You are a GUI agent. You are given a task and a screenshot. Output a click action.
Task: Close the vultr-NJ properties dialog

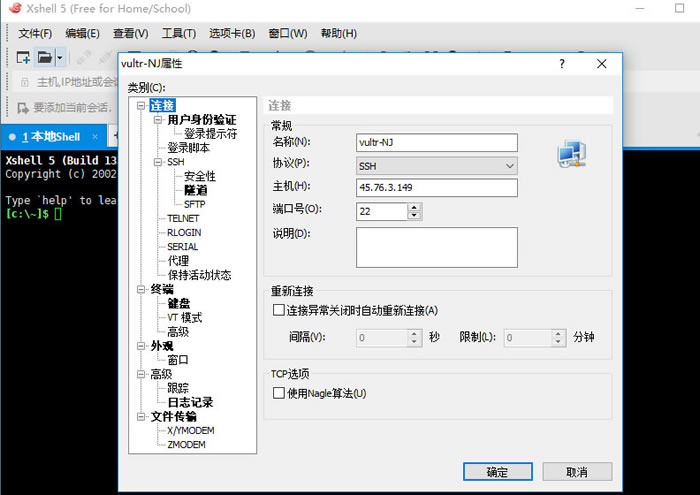pos(601,64)
